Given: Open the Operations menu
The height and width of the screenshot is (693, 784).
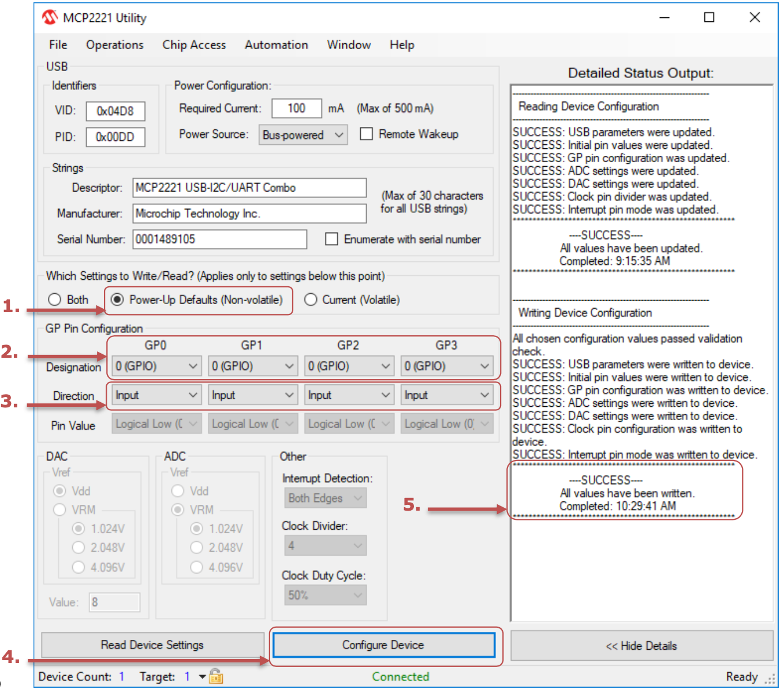Looking at the screenshot, I should pyautogui.click(x=115, y=44).
